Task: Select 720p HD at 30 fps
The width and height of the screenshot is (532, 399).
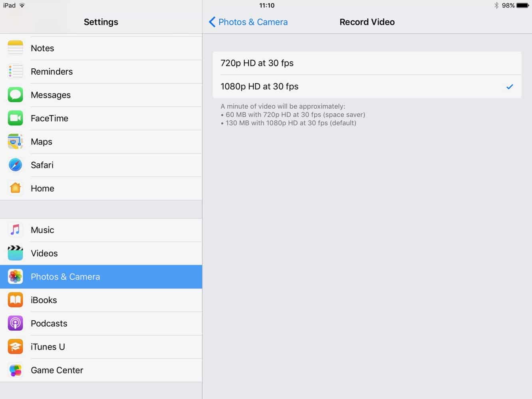Action: point(367,63)
